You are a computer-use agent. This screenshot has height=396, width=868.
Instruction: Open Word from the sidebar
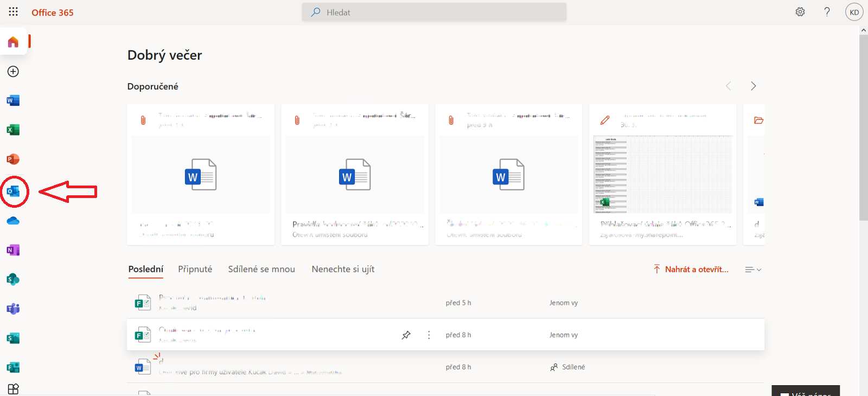[13, 100]
